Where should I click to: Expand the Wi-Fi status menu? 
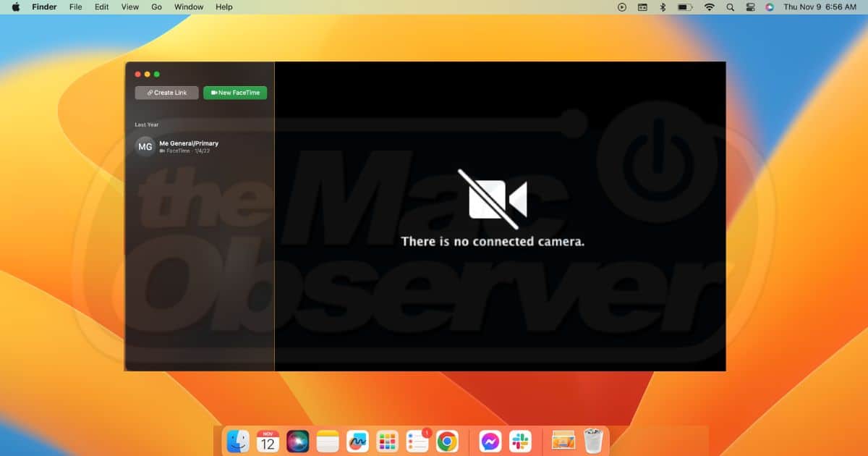tap(709, 7)
